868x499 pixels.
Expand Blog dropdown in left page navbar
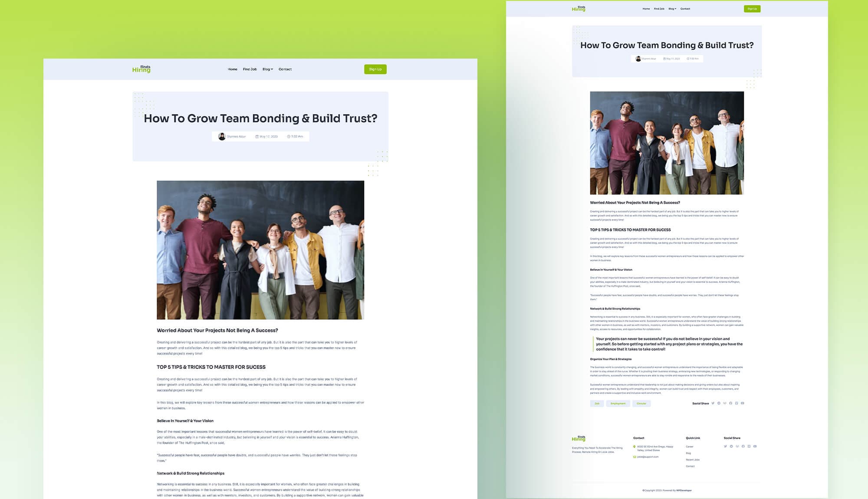click(267, 69)
